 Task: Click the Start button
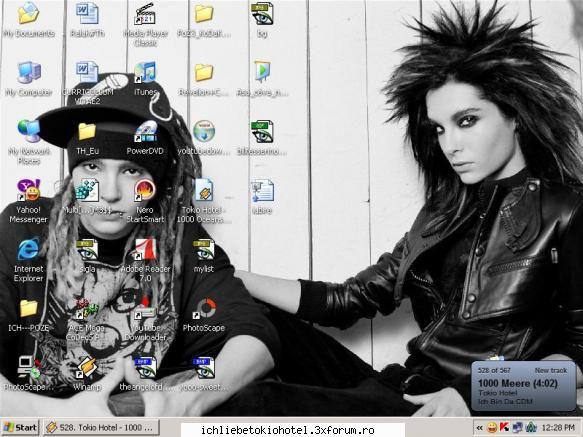[20, 428]
